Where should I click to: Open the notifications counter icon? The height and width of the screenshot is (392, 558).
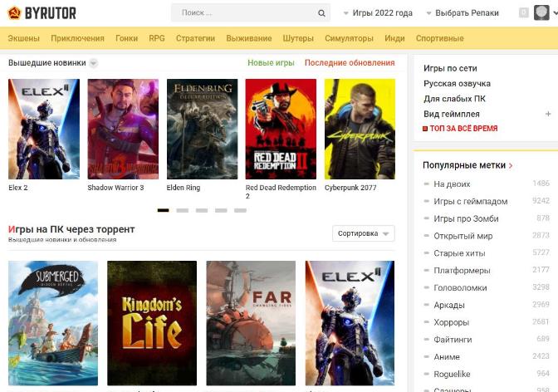tap(523, 12)
